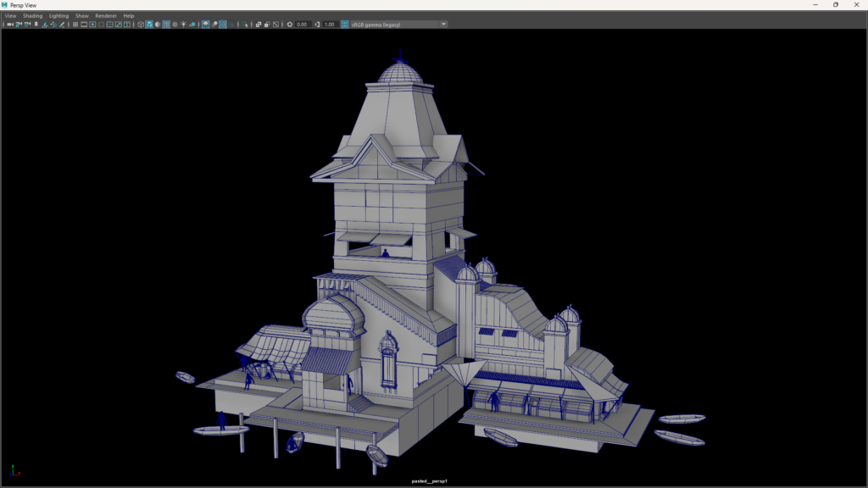Click the Gamma value field showing 1.00

330,25
